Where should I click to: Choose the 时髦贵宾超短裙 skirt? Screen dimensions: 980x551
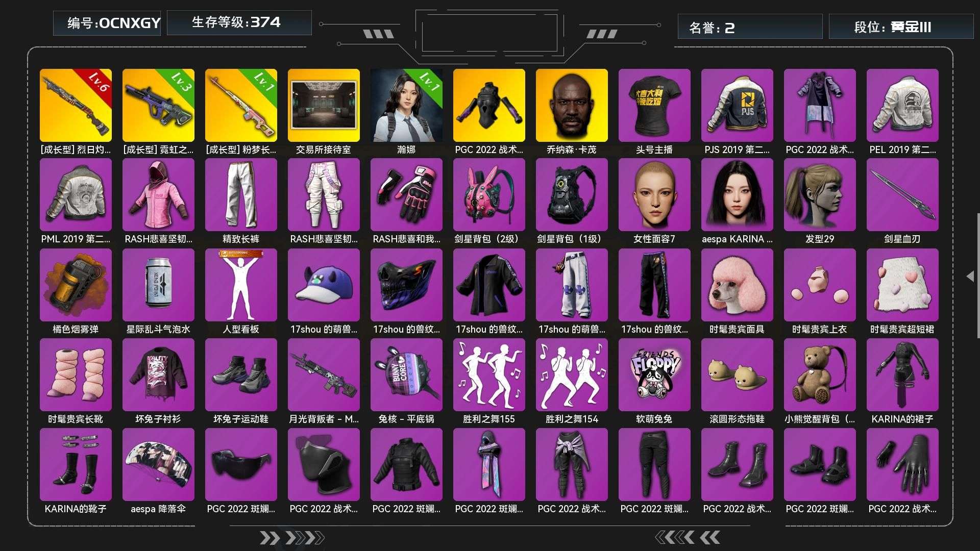click(902, 285)
